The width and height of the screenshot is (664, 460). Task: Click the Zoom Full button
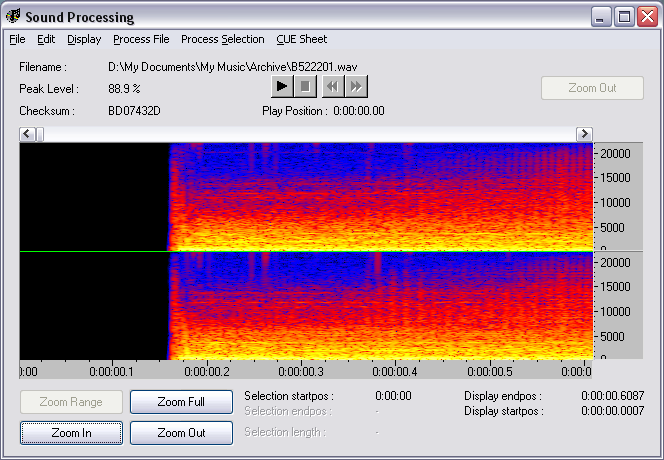click(x=181, y=402)
